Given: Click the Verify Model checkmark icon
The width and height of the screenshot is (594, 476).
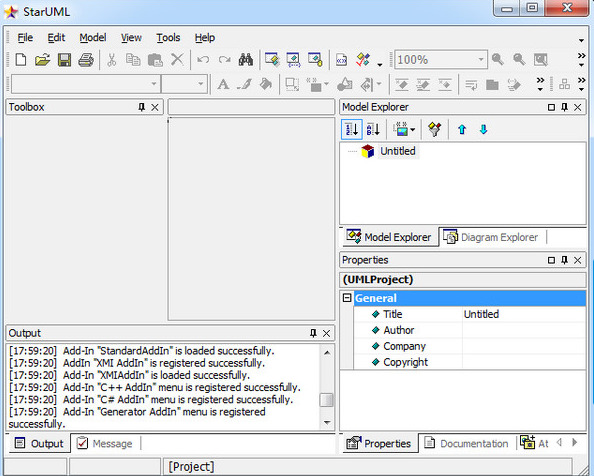Looking at the screenshot, I should click(x=363, y=60).
